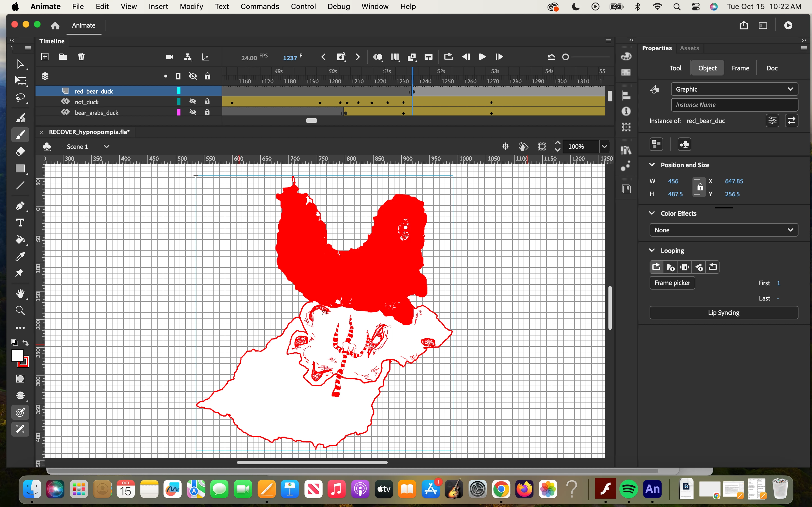Add a new layer in Timeline
Viewport: 812px width, 507px height.
click(45, 57)
